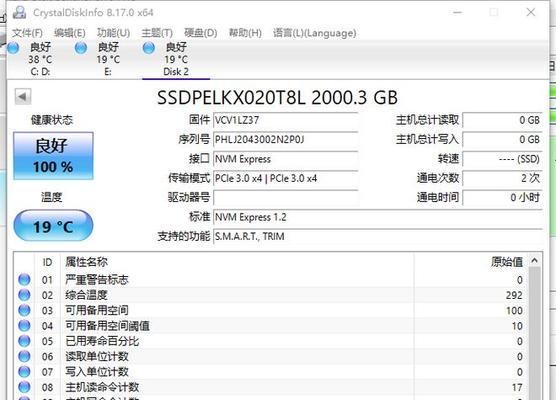
Task: Close the CrystalDiskInfo window
Action: coord(531,12)
